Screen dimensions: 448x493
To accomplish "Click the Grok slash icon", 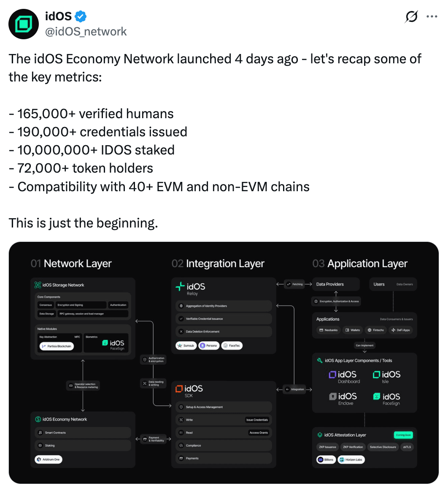I will pos(411,17).
